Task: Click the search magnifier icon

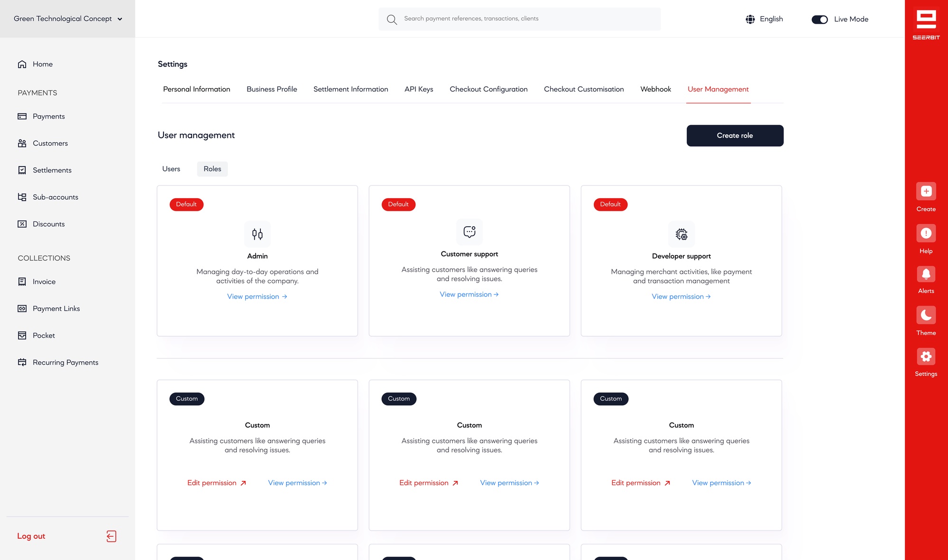Action: (x=392, y=19)
